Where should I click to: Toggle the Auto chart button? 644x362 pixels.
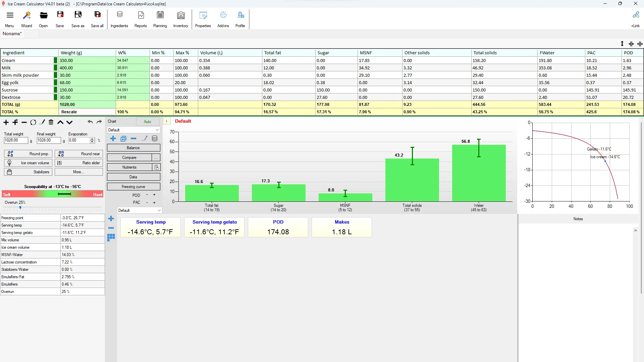click(x=148, y=122)
